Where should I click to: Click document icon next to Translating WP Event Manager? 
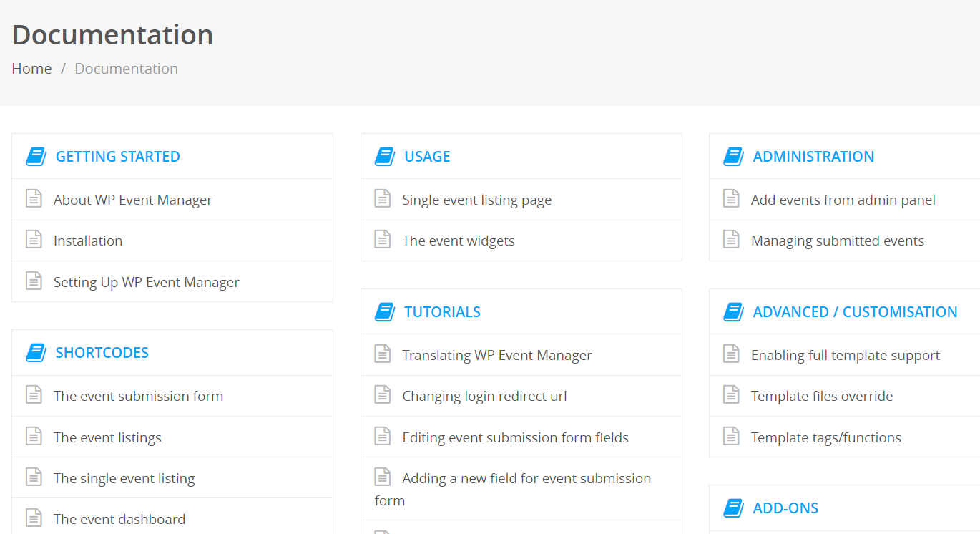tap(383, 354)
